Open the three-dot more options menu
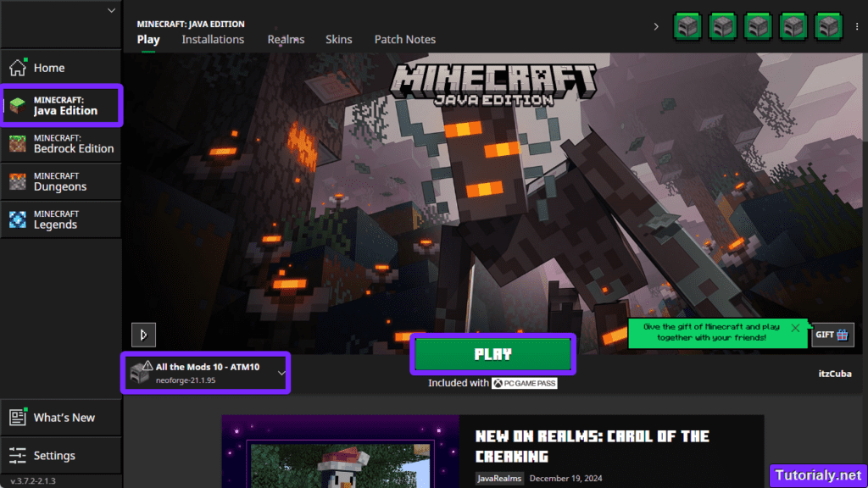This screenshot has width=868, height=488. 857,26
